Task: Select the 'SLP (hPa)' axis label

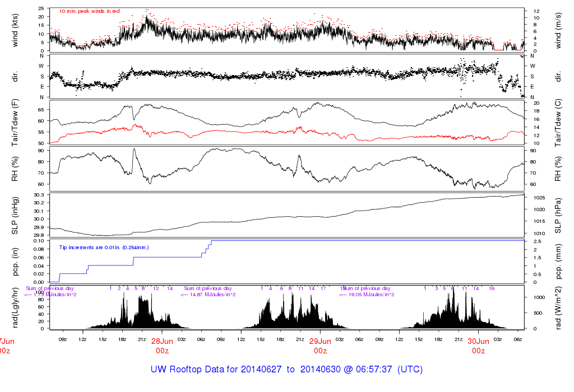Action: pos(558,216)
